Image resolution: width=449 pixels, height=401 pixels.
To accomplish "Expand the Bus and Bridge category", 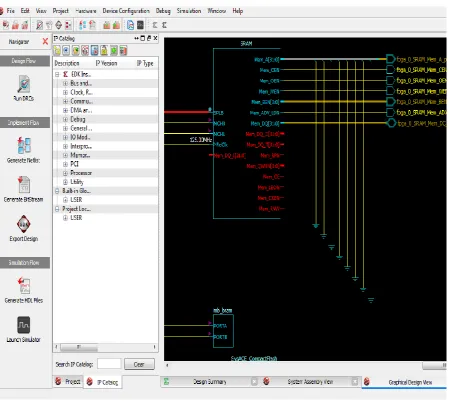I will click(65, 83).
